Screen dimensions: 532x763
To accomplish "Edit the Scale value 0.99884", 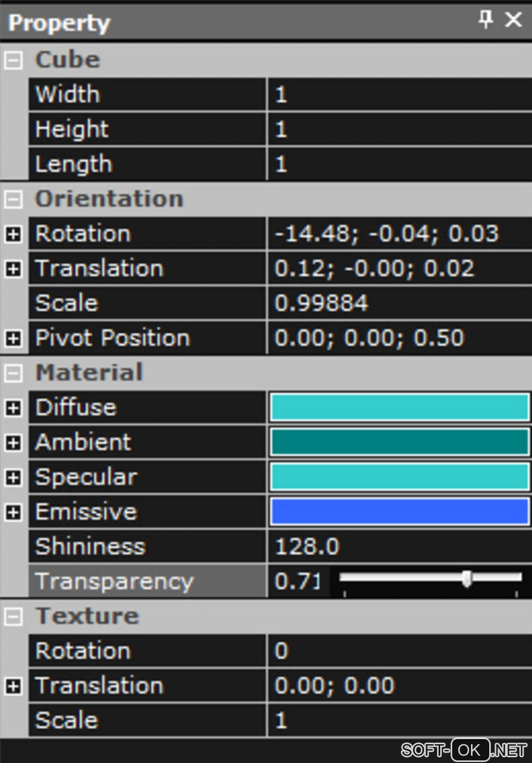I will coord(400,303).
